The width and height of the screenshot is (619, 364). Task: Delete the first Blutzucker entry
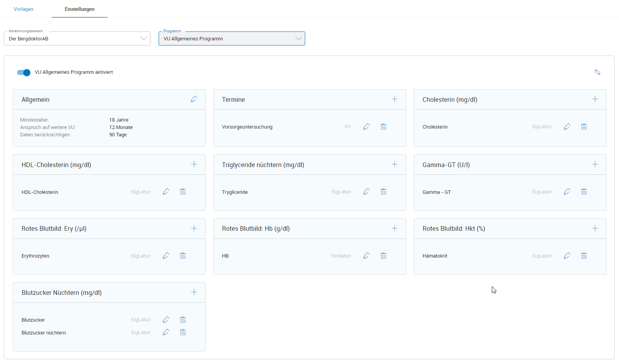183,320
